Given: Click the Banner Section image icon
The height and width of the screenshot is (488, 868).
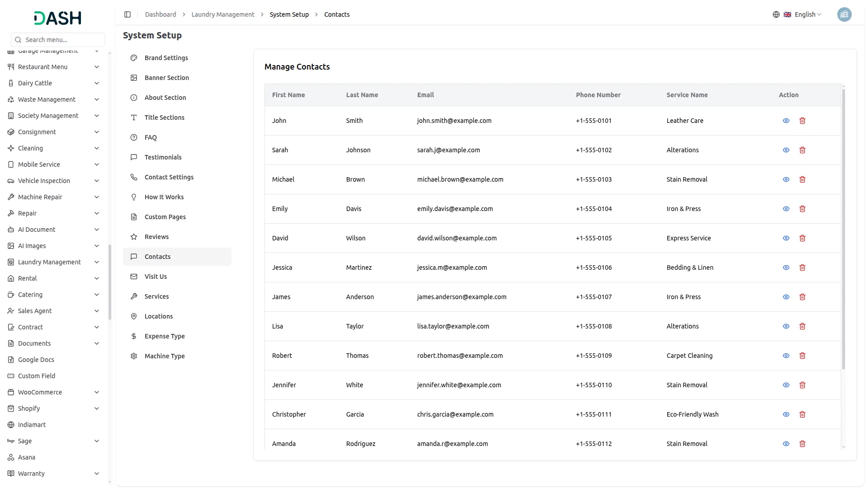Looking at the screenshot, I should pos(134,78).
